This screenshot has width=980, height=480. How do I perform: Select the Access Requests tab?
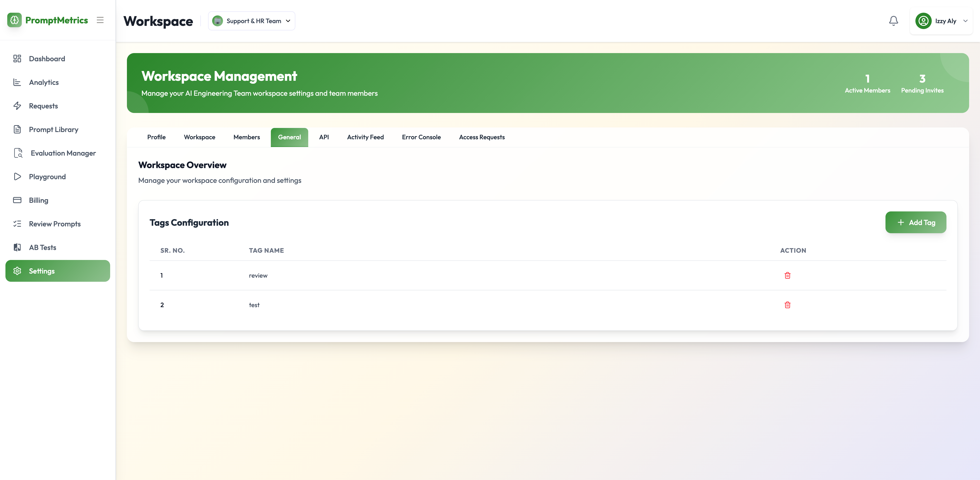pos(482,137)
